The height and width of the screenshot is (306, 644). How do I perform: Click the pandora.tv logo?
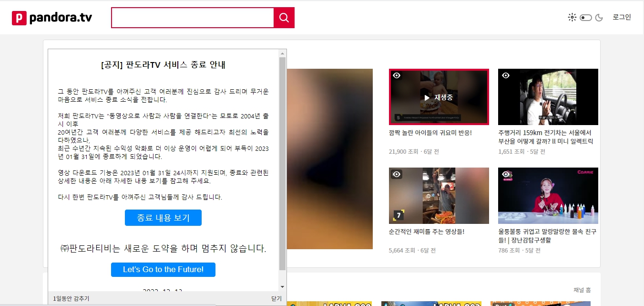(51, 18)
